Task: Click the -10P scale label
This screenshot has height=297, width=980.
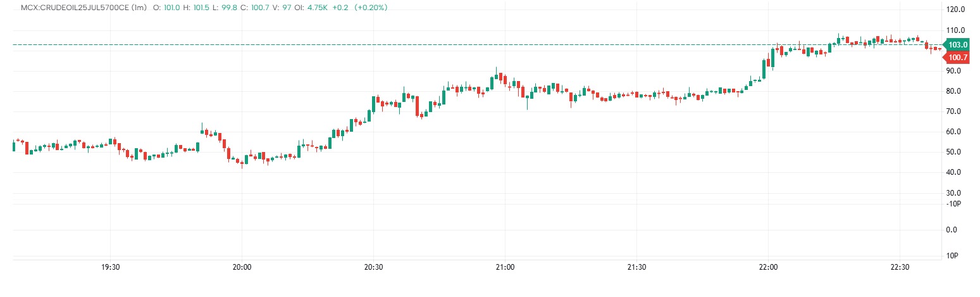Action: (954, 203)
